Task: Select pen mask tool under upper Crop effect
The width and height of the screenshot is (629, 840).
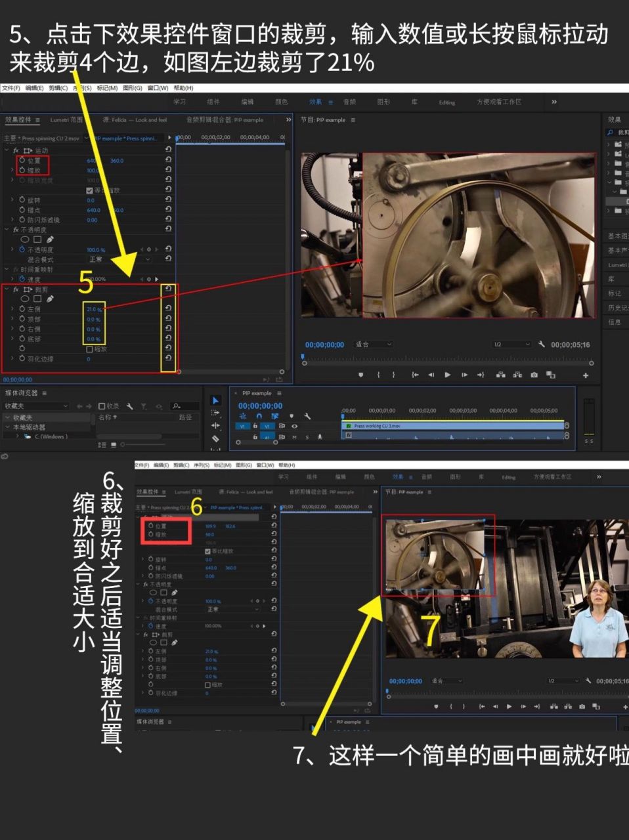Action: [x=50, y=299]
